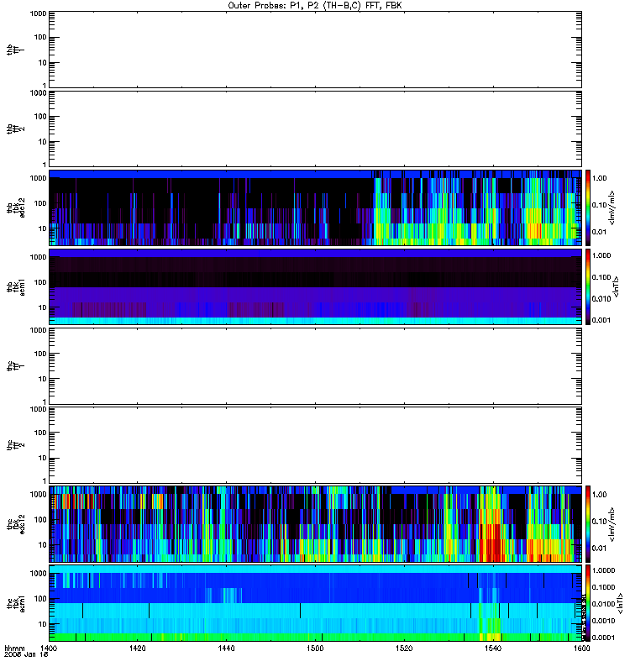The width and height of the screenshot is (630, 672).
Task: Click the 1 tick label of the thc fff 2 panel
Action: [x=45, y=480]
